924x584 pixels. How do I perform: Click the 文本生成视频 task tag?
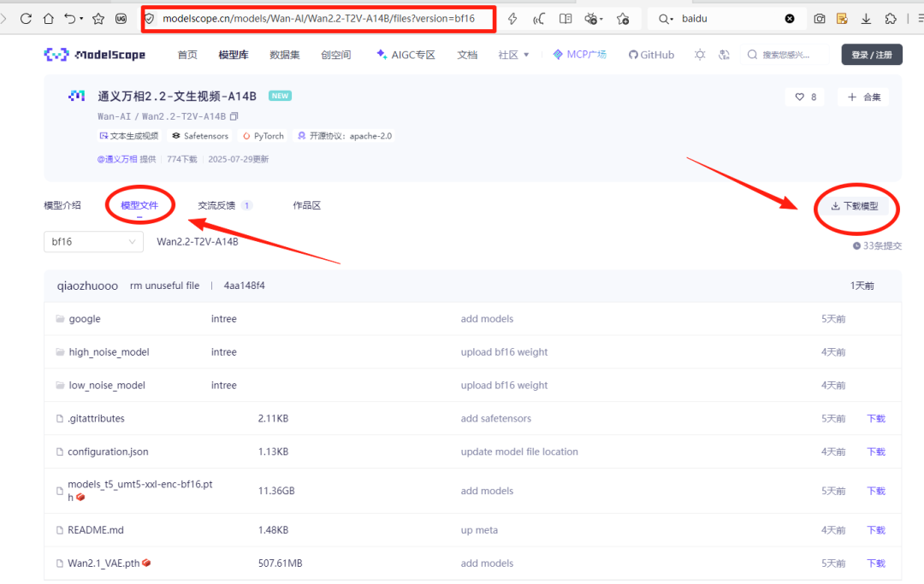point(128,136)
